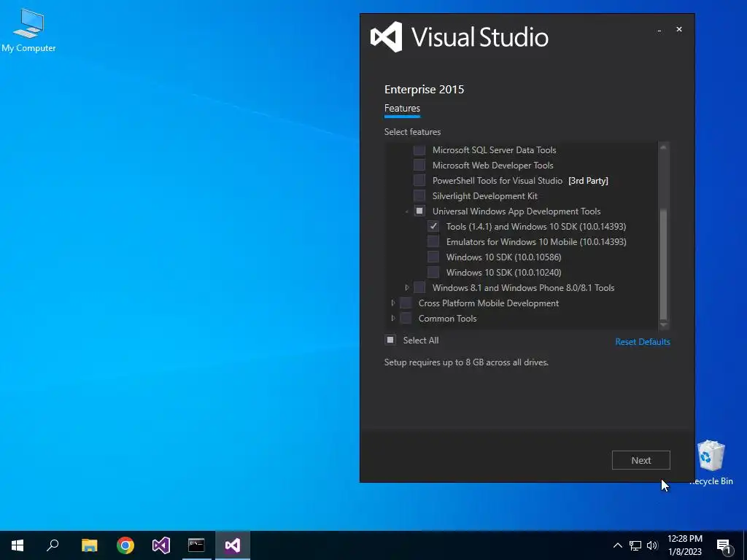Click scrollbar up arrow in features list
Viewport: 747px width, 560px height.
pos(663,147)
